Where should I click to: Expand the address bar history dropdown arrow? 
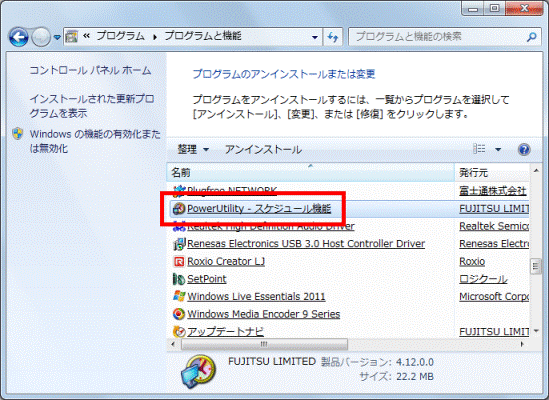pos(314,37)
